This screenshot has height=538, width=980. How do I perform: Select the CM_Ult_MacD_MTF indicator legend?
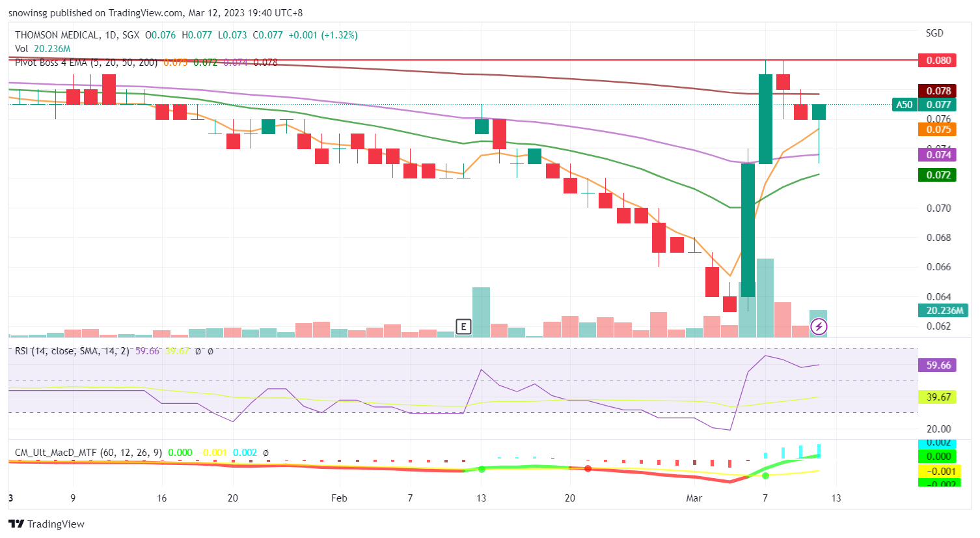pos(88,452)
